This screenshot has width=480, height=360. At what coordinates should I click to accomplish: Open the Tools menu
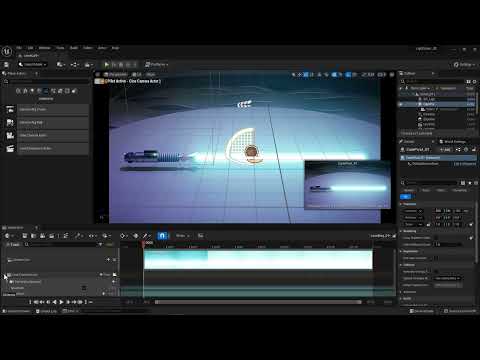pos(60,48)
